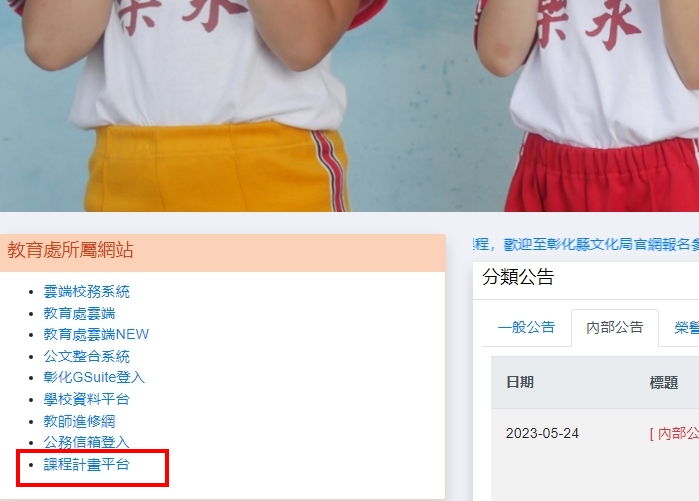Viewport: 699px width, 501px height.
Task: Open the red 內部公告 announcement title
Action: (x=674, y=433)
